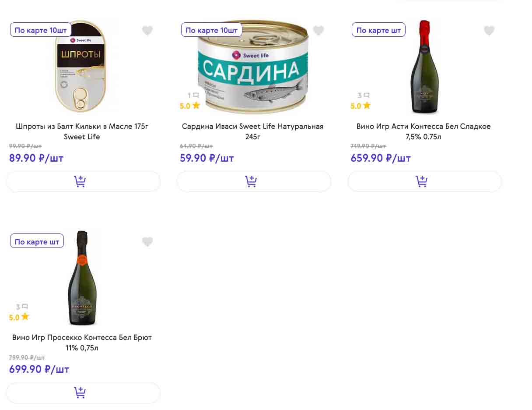Click the Шпроты can product image
The width and height of the screenshot is (532, 410).
click(x=81, y=66)
